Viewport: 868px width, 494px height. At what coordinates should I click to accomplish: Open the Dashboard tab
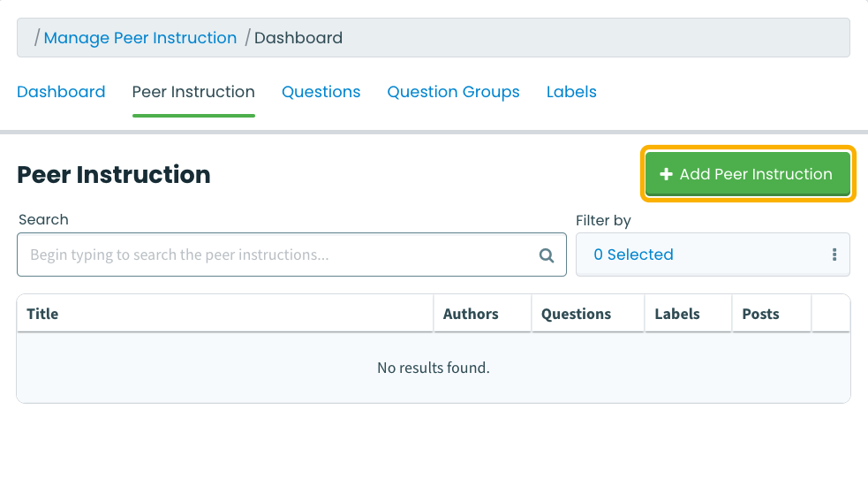(x=61, y=92)
